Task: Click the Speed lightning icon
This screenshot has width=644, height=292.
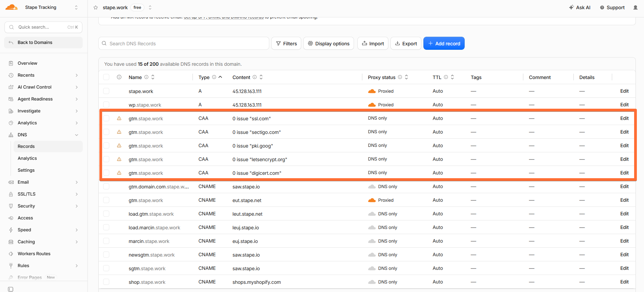Action: (11, 230)
